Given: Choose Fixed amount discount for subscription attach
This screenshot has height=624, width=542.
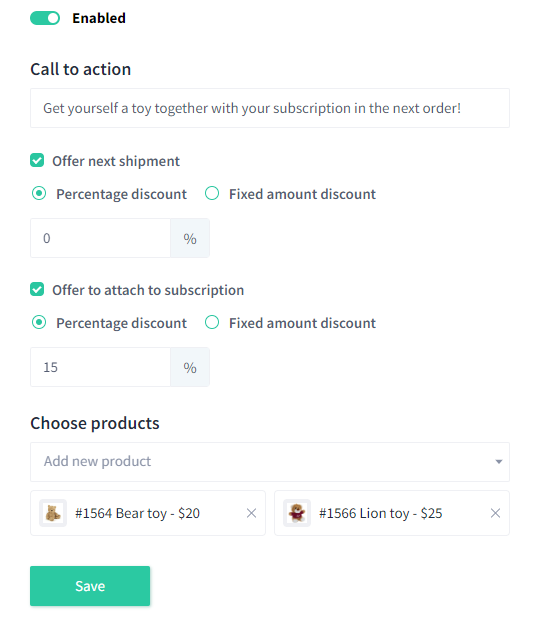Looking at the screenshot, I should pyautogui.click(x=212, y=323).
